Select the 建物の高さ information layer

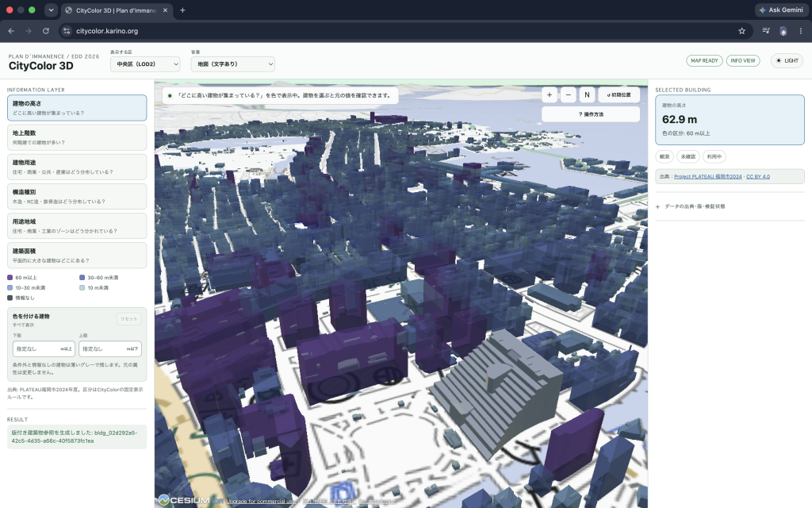point(77,108)
